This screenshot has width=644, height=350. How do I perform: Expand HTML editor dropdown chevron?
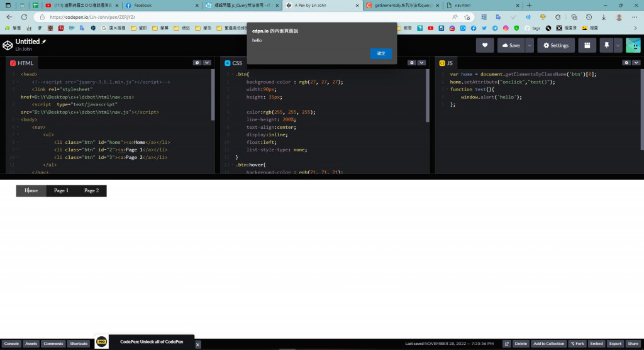[206, 63]
